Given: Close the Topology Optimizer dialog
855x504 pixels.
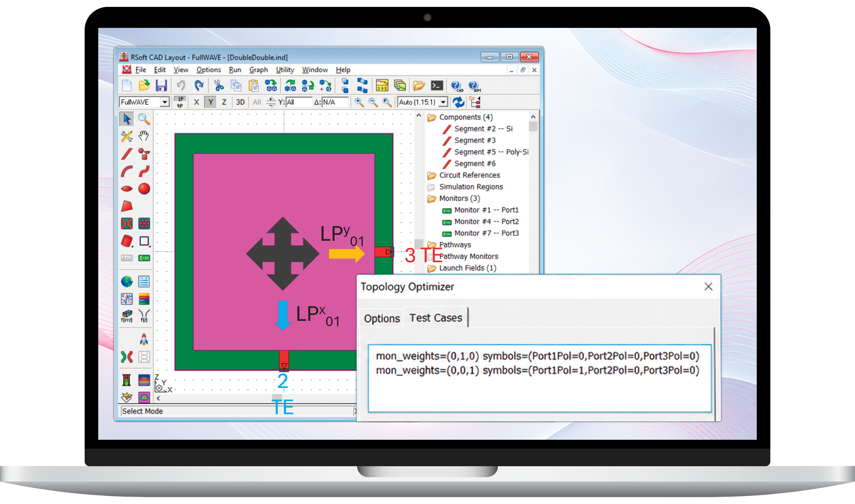Looking at the screenshot, I should [x=708, y=287].
